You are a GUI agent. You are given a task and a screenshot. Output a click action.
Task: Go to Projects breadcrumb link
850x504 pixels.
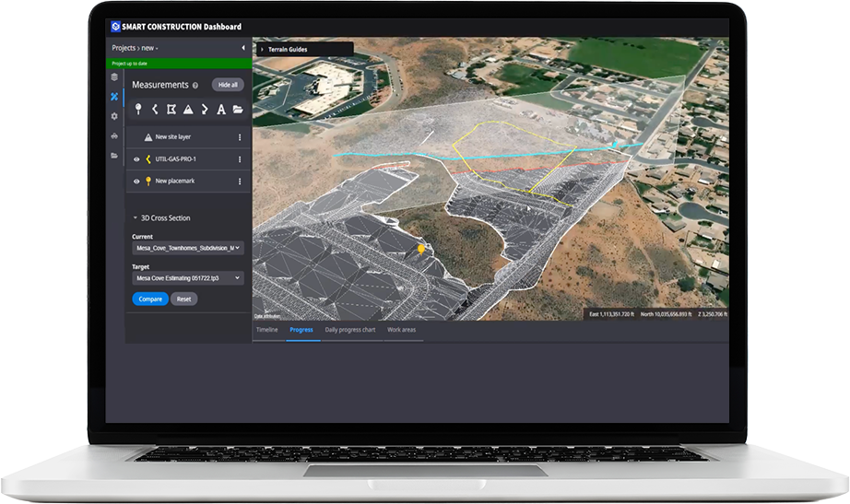click(x=124, y=48)
